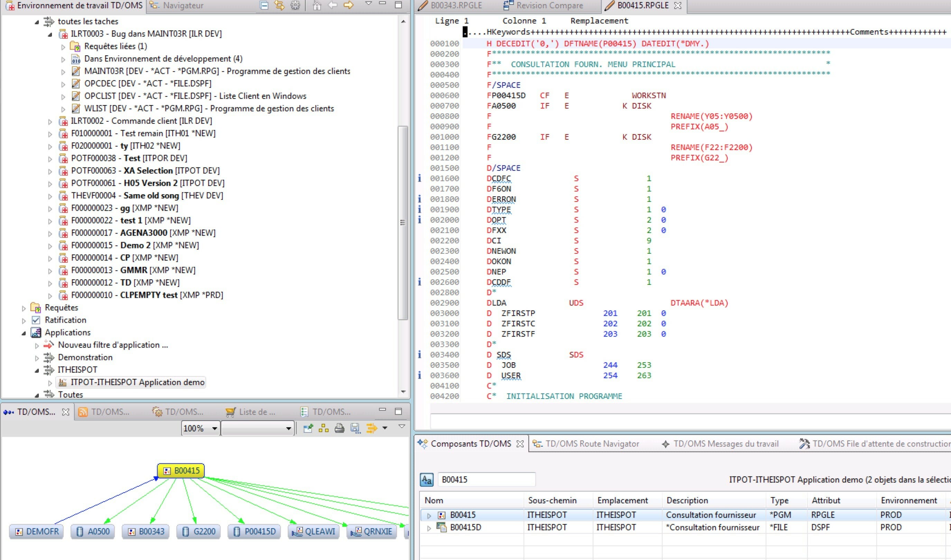Select the B00343 node in the graph
This screenshot has height=560, width=951.
click(145, 531)
